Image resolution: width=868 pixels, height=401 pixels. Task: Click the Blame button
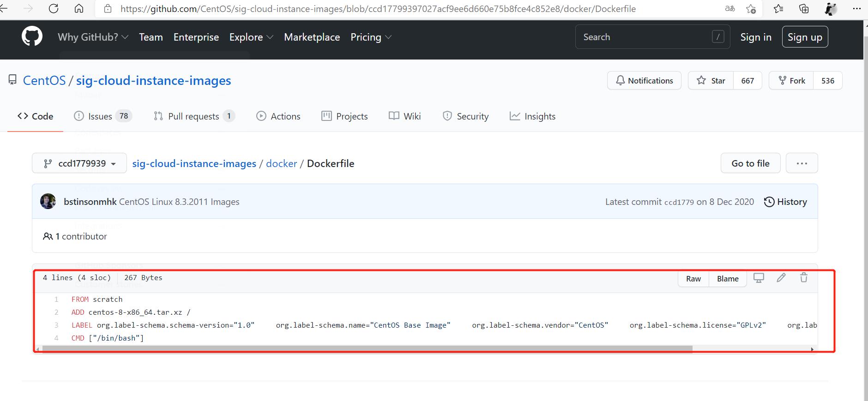tap(728, 278)
